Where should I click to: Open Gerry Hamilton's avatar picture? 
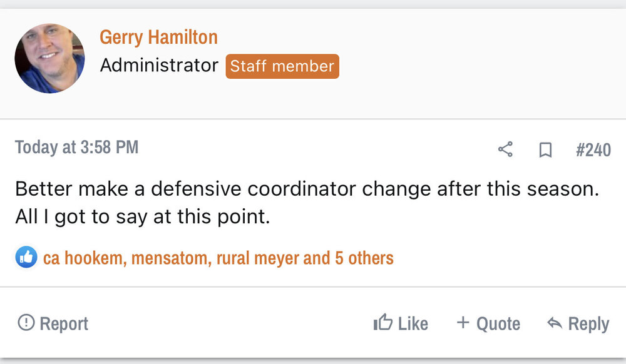coord(49,59)
